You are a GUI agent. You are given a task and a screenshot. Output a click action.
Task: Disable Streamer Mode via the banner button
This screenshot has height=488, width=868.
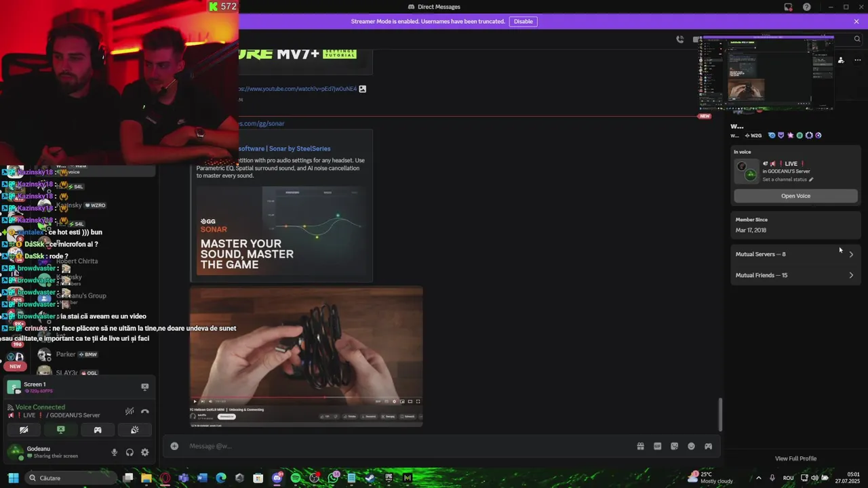(523, 22)
